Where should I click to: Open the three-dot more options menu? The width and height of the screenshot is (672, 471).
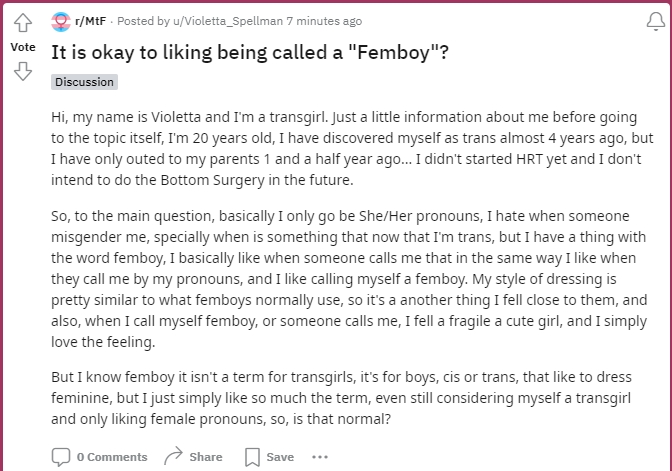coord(320,457)
